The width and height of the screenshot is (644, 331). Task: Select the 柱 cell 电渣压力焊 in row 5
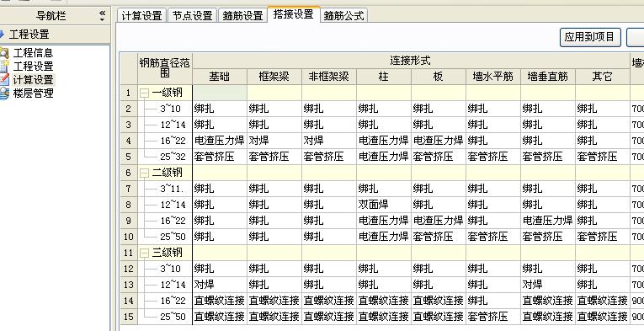click(384, 157)
